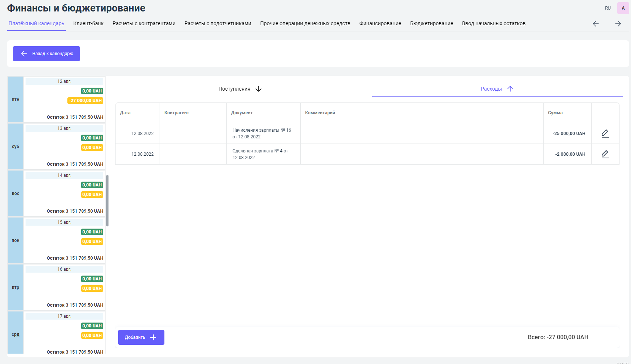631x364 pixels.
Task: Open Бюджетирование section
Action: pyautogui.click(x=431, y=23)
